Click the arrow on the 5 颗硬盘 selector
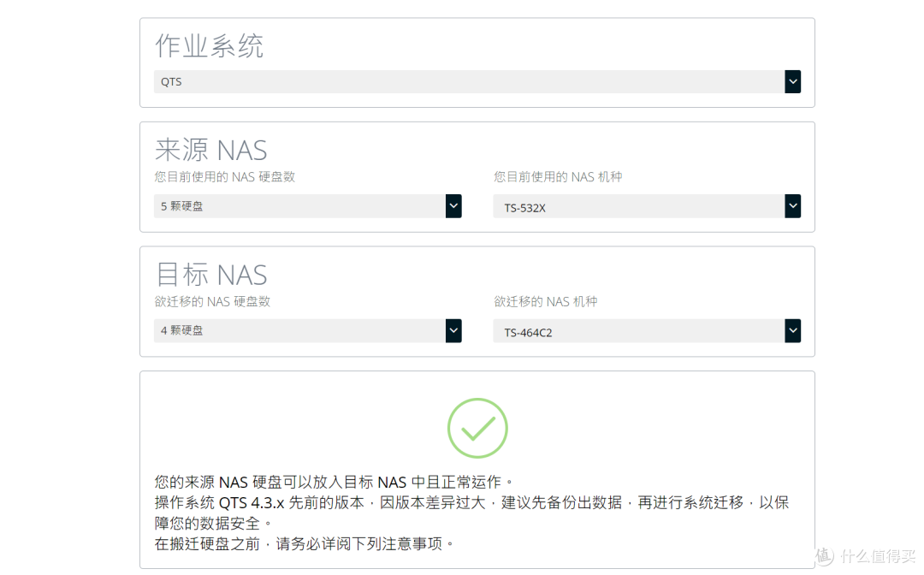 click(453, 206)
